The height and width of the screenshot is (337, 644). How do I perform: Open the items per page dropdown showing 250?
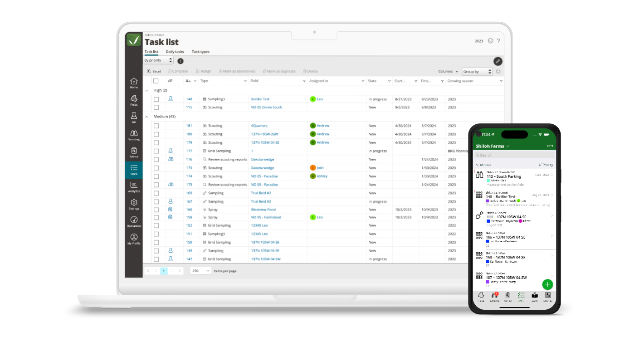click(x=200, y=270)
